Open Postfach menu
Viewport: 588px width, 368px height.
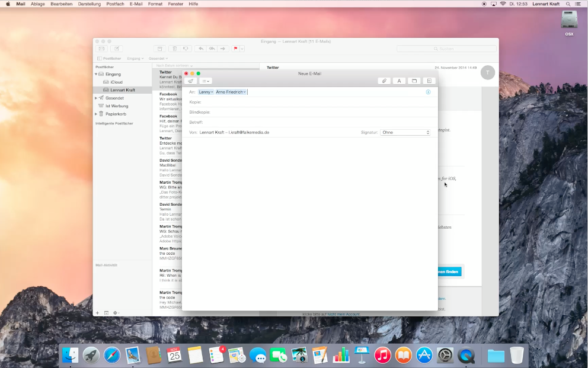pyautogui.click(x=115, y=4)
